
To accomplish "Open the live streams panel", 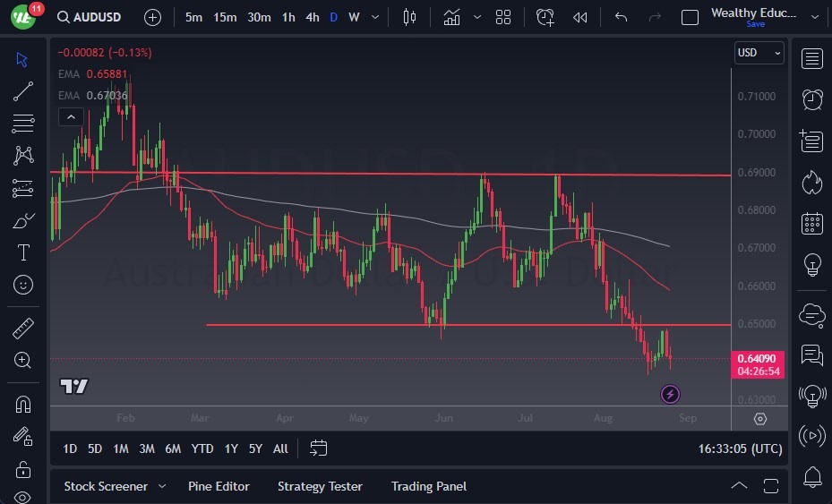I will (x=811, y=436).
